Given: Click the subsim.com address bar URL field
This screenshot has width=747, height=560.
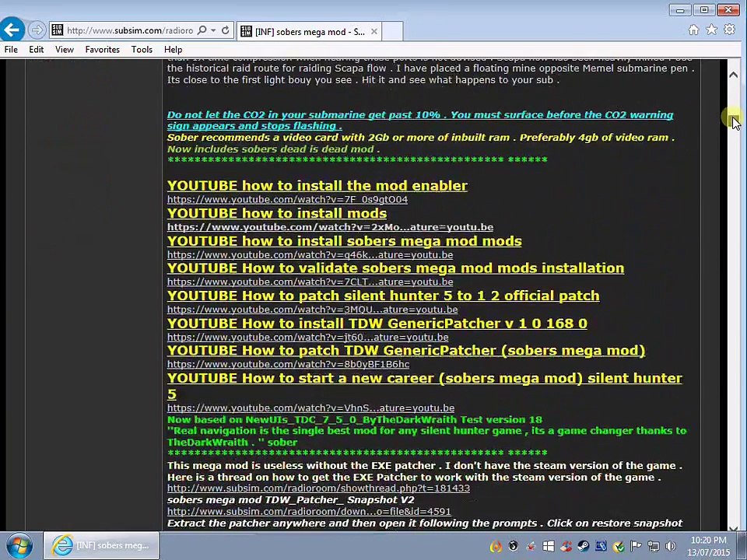Looking at the screenshot, I should 130,30.
